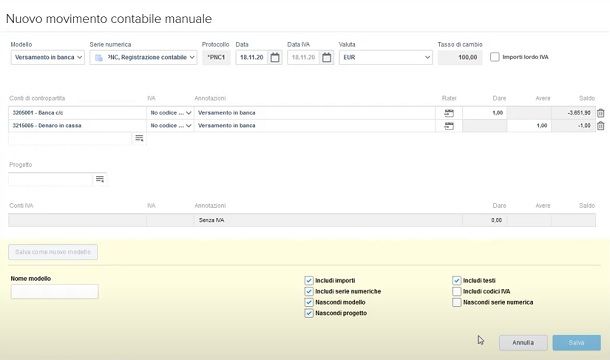Enable Includi codici IVA
The width and height of the screenshot is (610, 360).
457,291
